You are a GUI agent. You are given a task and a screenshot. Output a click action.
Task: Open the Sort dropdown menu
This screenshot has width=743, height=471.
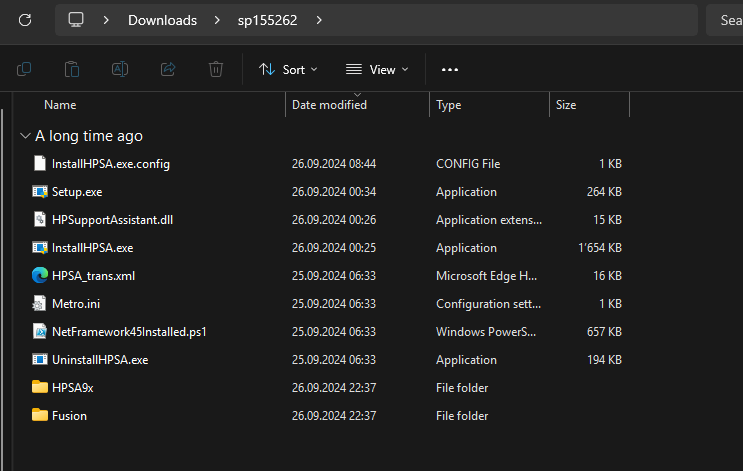[288, 70]
